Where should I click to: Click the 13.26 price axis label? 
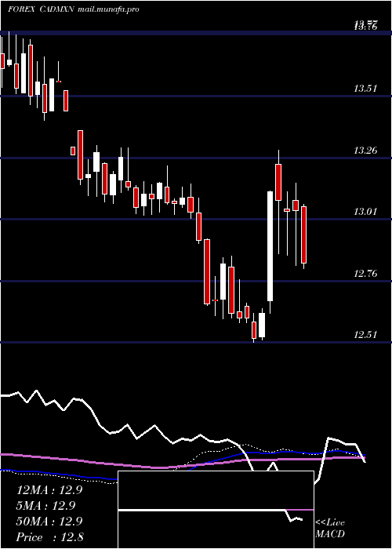point(365,151)
